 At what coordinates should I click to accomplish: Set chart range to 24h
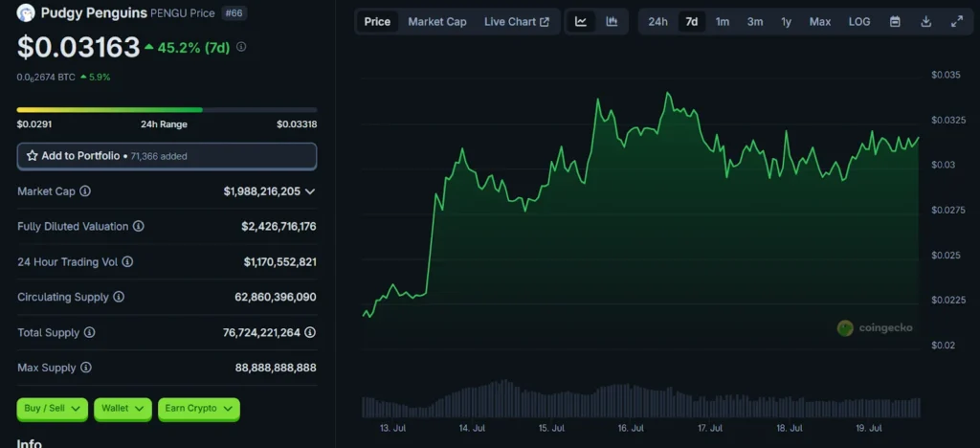(658, 22)
